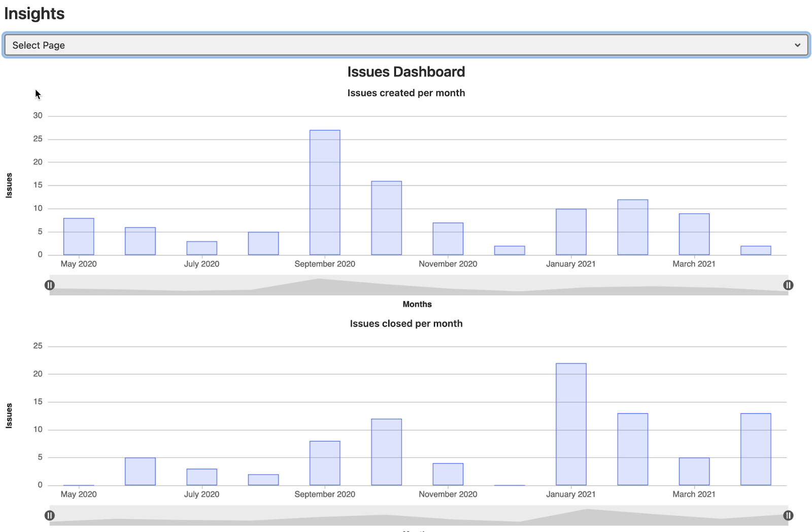
Task: Click the January 2021 bar in closed chart
Action: click(571, 424)
